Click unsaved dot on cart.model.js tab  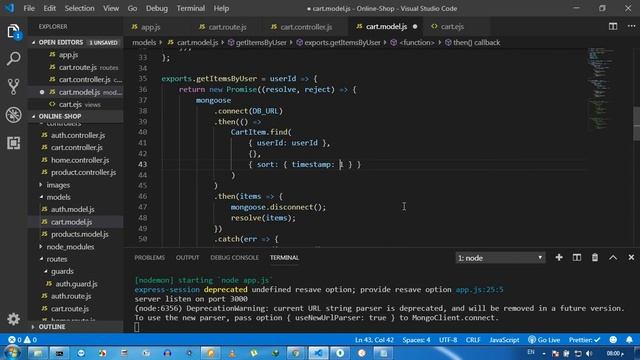click(415, 27)
